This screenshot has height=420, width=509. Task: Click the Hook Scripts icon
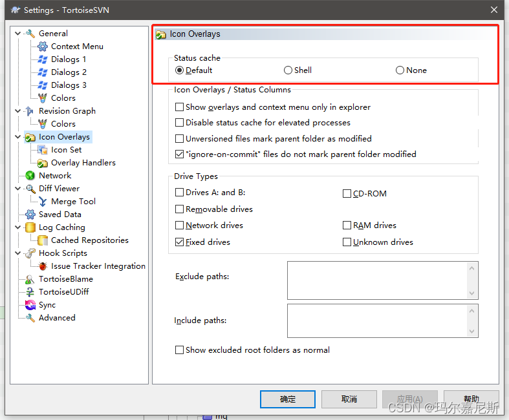point(30,253)
